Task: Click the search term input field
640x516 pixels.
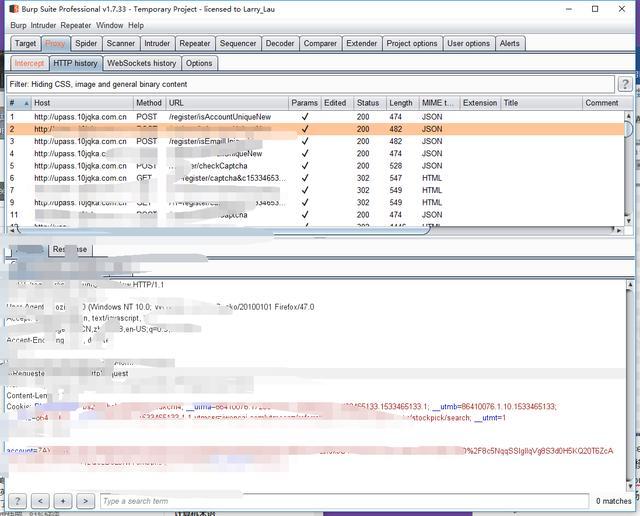Action: [x=344, y=501]
